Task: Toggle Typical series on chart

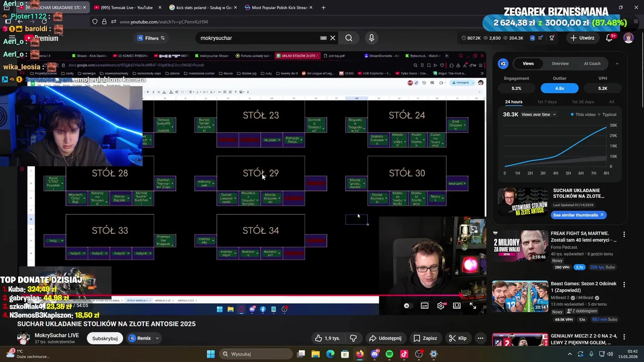Action: [607, 115]
